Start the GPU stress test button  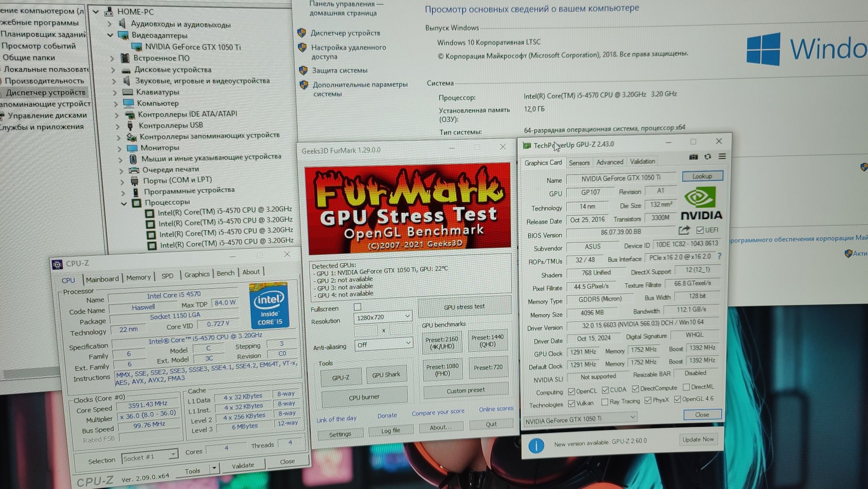click(x=464, y=307)
